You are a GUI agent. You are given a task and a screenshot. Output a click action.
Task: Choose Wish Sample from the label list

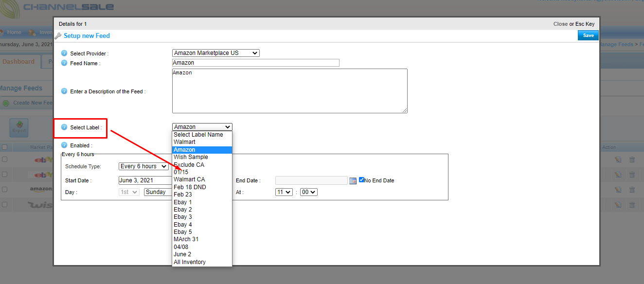(202, 157)
